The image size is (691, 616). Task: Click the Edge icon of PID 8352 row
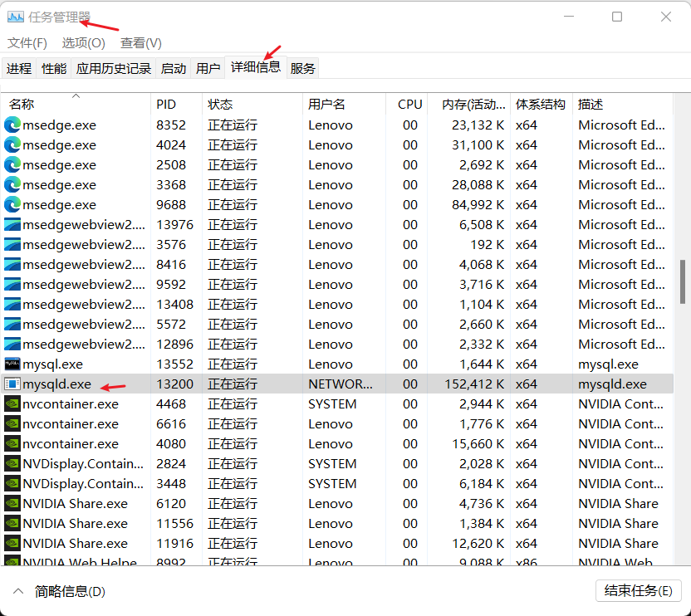[12, 125]
